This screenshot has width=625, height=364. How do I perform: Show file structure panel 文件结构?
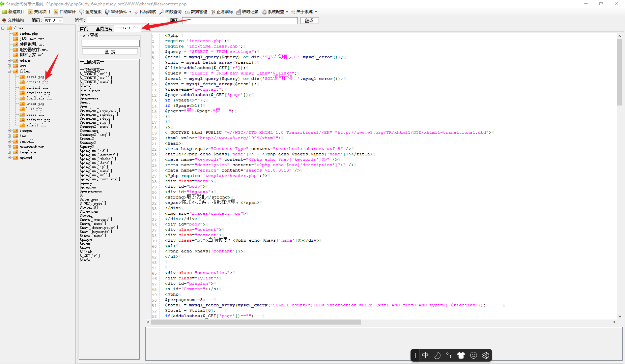coord(16,20)
